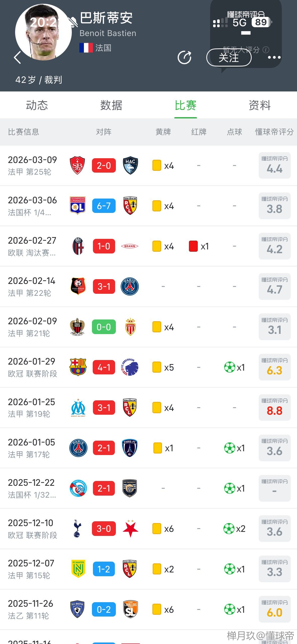Switch to the 动态 tab
This screenshot has height=644, width=297.
point(37,105)
